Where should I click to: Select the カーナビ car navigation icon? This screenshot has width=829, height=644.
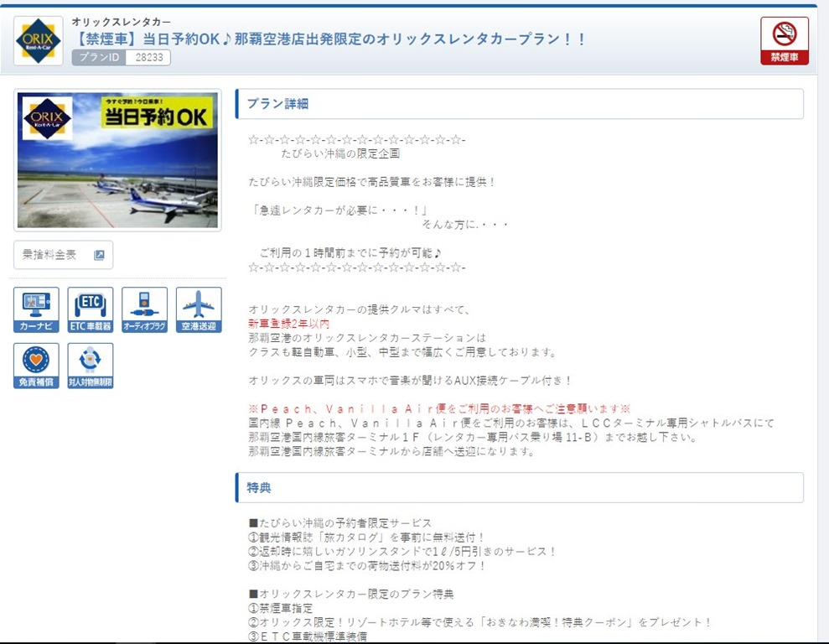[36, 310]
